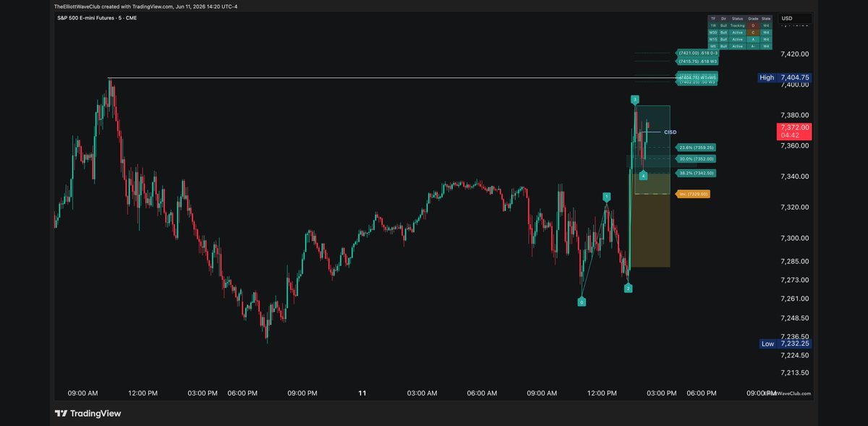The width and height of the screenshot is (868, 426).
Task: Click the Low 7,232.25 price label
Action: (785, 344)
